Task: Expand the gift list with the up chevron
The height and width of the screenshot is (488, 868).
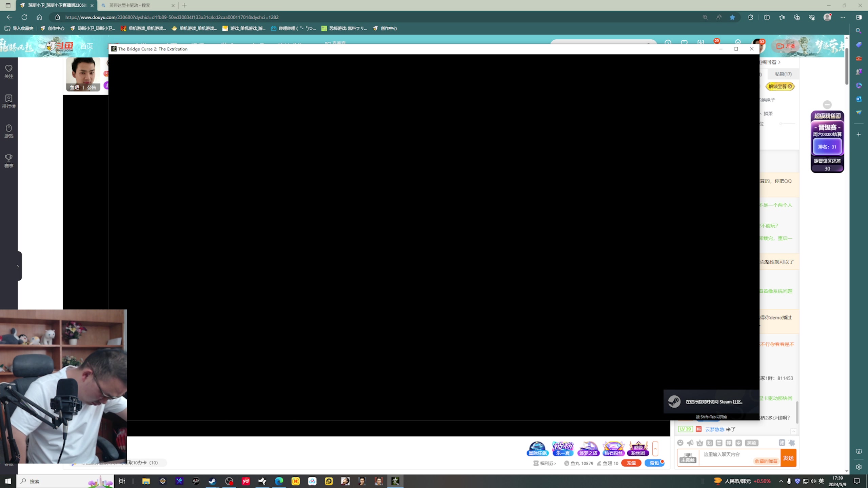Action: pyautogui.click(x=655, y=449)
